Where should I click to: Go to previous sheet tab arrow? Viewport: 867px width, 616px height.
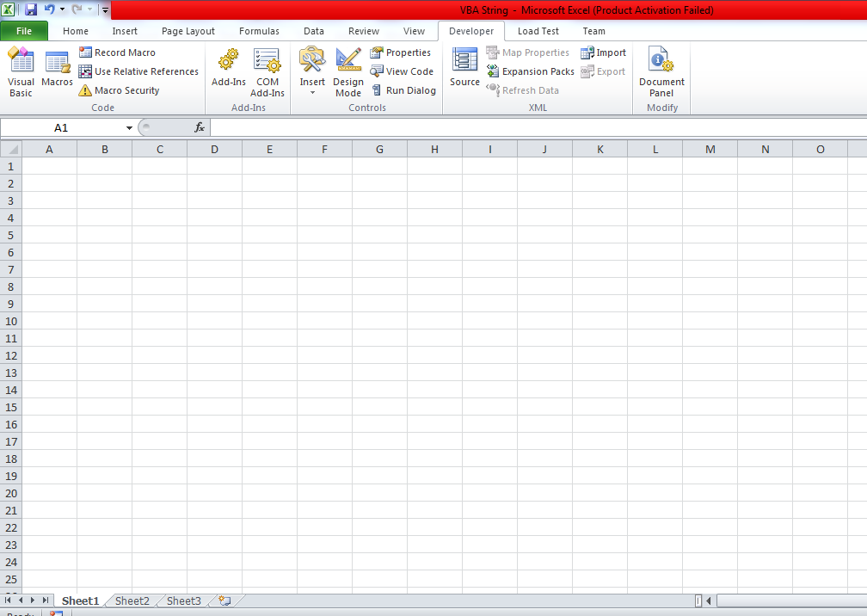pyautogui.click(x=21, y=600)
